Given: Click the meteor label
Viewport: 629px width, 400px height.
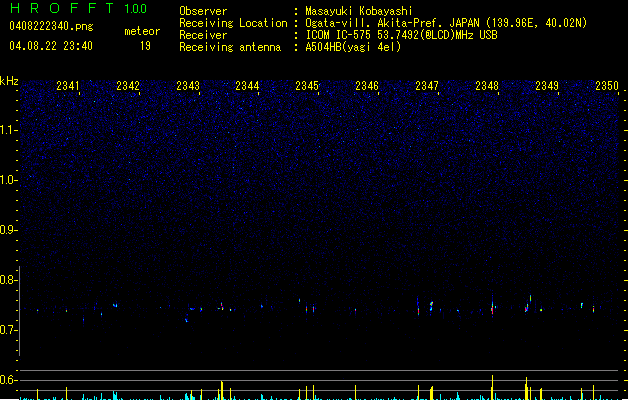Looking at the screenshot, I should point(142,31).
